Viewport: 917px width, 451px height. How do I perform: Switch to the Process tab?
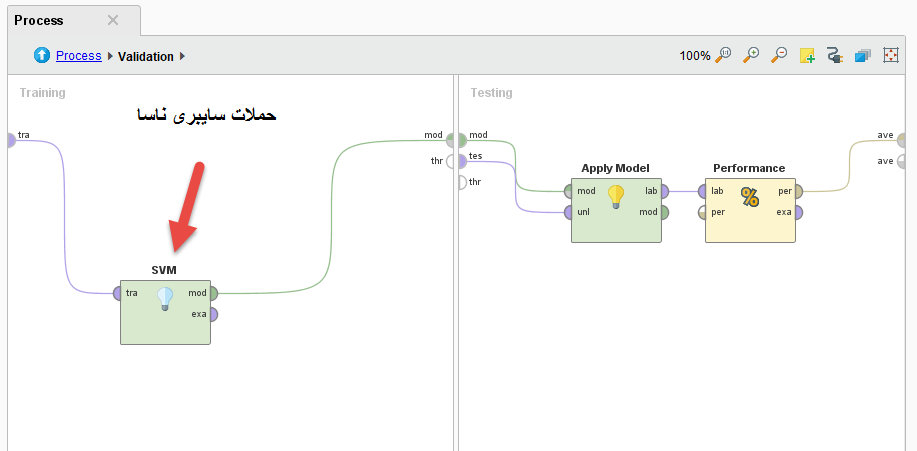click(40, 20)
